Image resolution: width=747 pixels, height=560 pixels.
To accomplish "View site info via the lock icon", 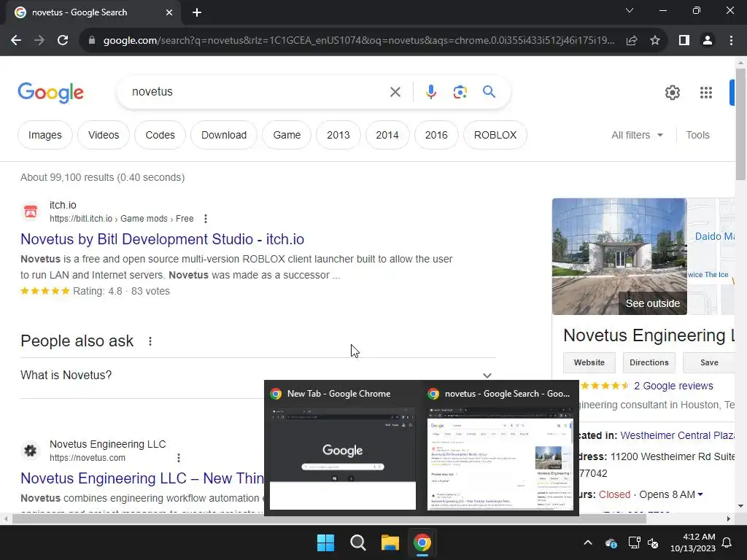I will click(x=92, y=41).
